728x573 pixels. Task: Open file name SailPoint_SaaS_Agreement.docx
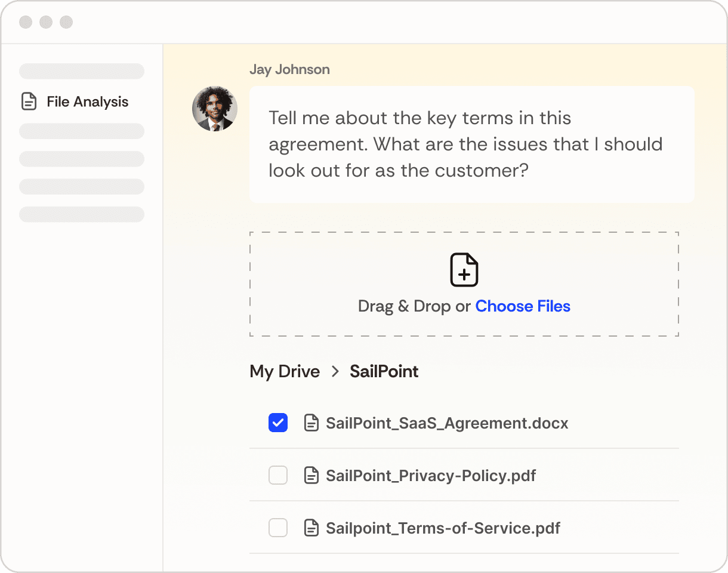(447, 423)
